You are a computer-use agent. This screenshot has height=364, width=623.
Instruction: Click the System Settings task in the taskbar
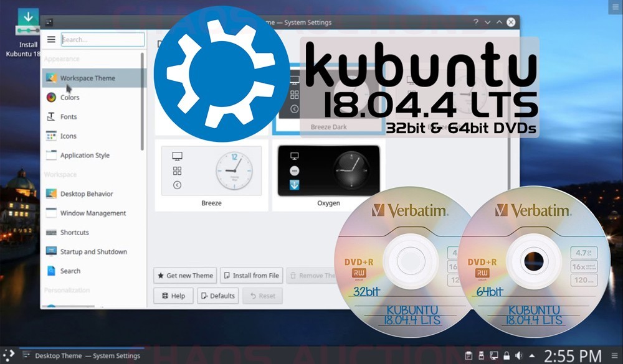click(82, 355)
